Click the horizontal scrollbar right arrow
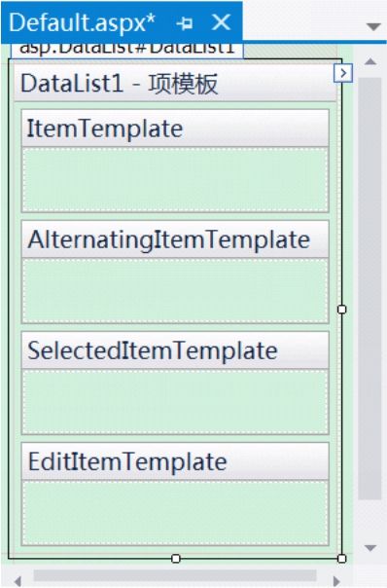The image size is (387, 588). click(336, 581)
